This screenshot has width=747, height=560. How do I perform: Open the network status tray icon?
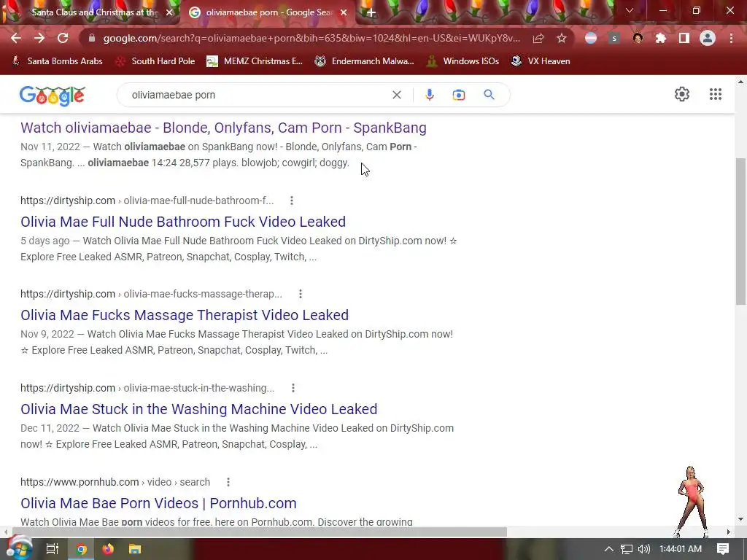pyautogui.click(x=627, y=549)
